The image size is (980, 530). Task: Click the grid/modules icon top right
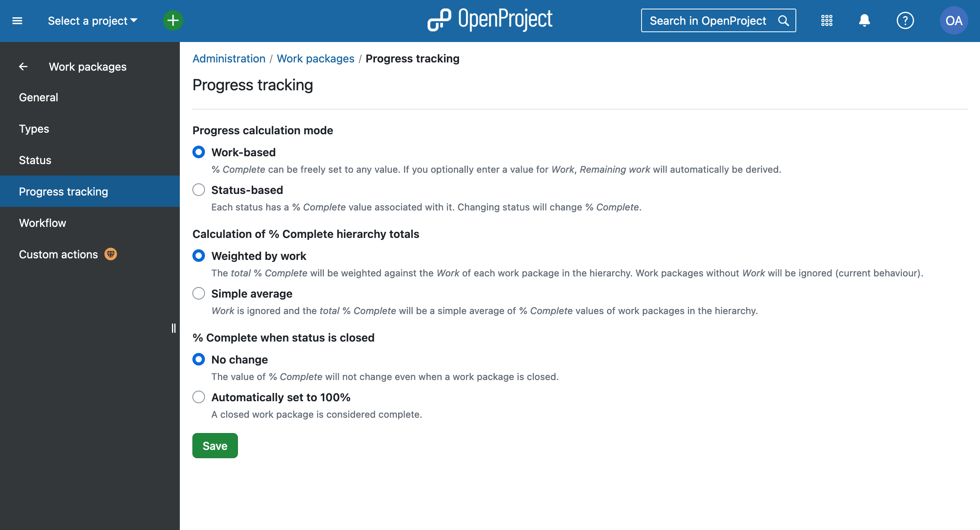[826, 20]
